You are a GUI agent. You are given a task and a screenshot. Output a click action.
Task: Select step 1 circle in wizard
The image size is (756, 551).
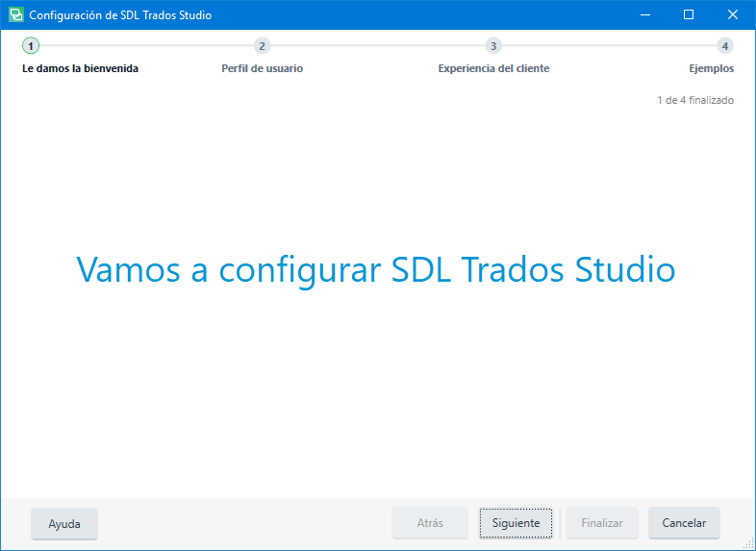[31, 46]
